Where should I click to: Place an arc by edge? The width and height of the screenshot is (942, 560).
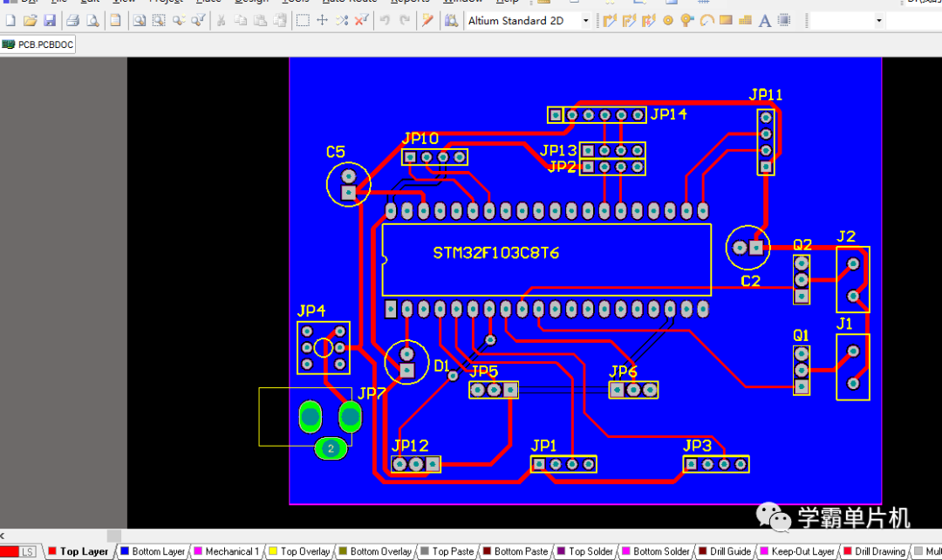point(706,21)
